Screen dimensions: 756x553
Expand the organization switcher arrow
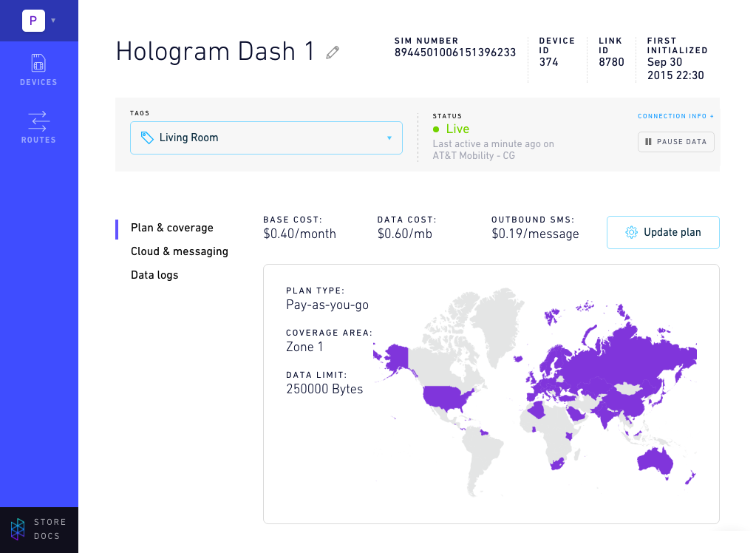point(53,21)
